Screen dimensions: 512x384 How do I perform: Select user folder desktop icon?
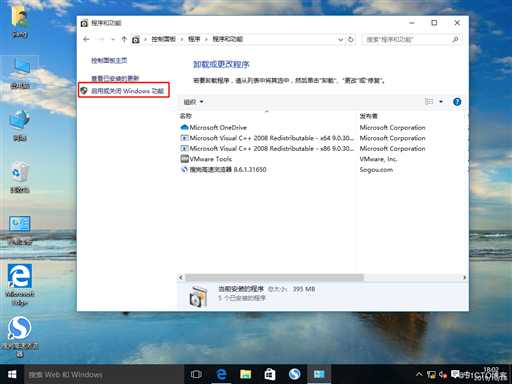[20, 21]
